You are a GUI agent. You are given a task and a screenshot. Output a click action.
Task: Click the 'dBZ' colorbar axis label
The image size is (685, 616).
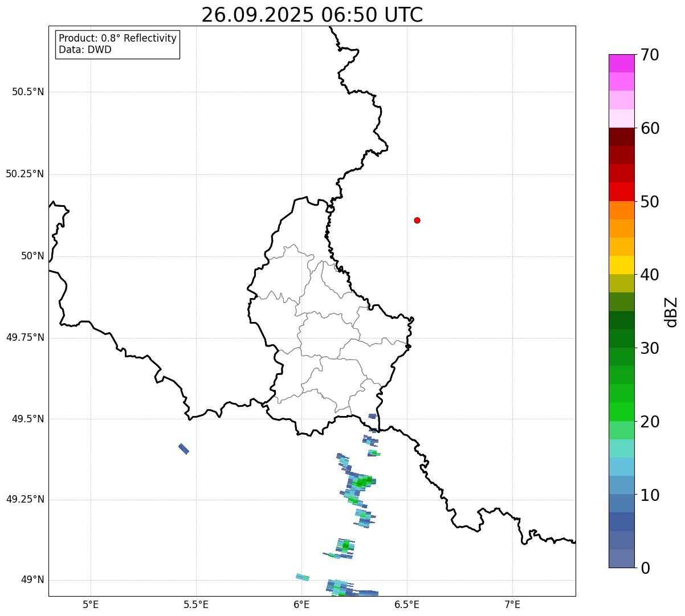coord(671,312)
